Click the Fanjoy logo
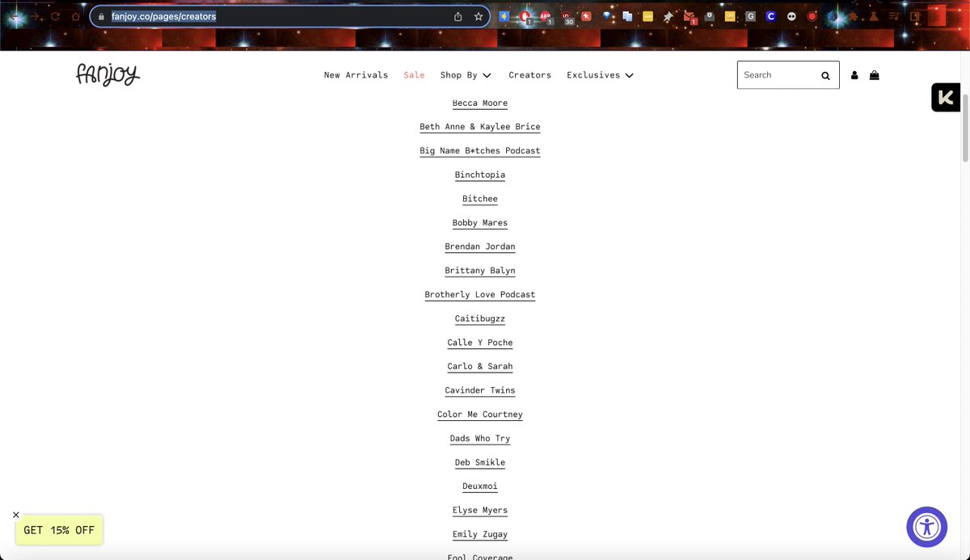 108,74
